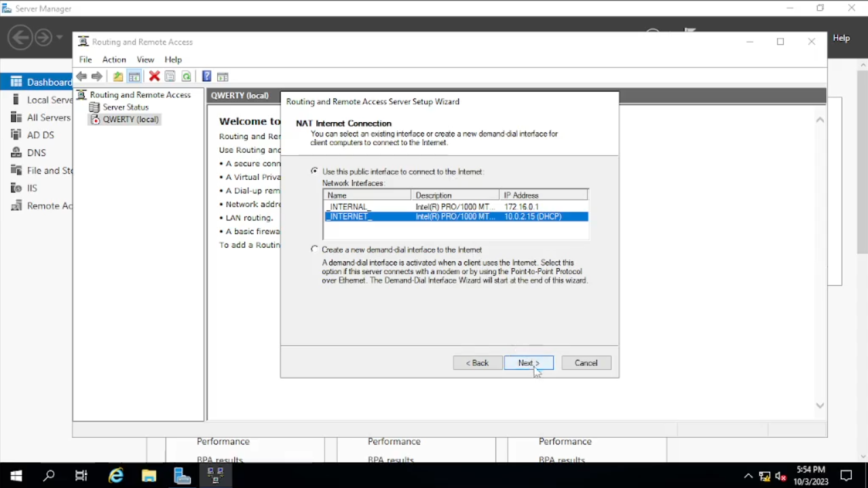Open Server Manager taskbar icon
868x488 pixels.
(182, 476)
